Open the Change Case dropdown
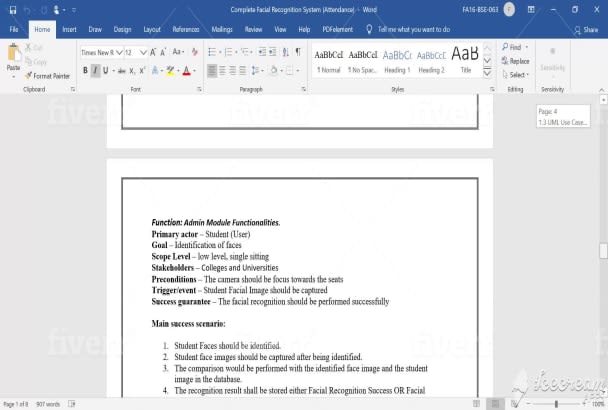Image resolution: width=608 pixels, height=410 pixels. [x=178, y=52]
